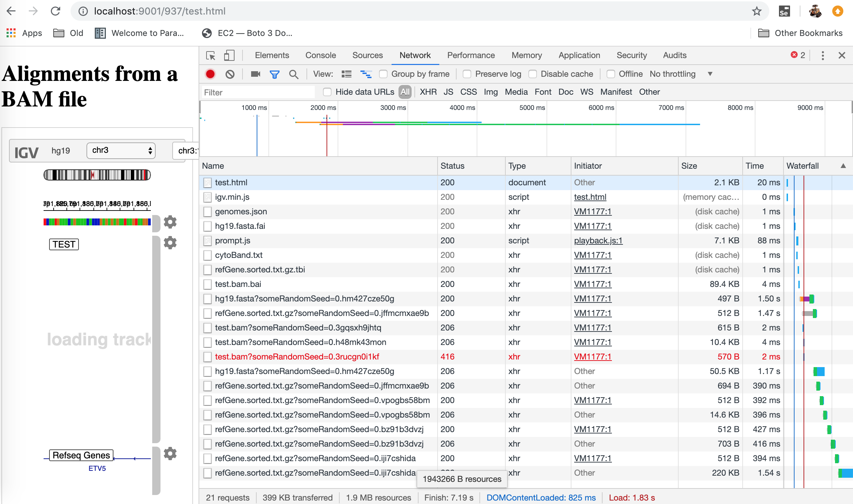Enable Preserve log
Screen dimensions: 853x504
pos(467,74)
